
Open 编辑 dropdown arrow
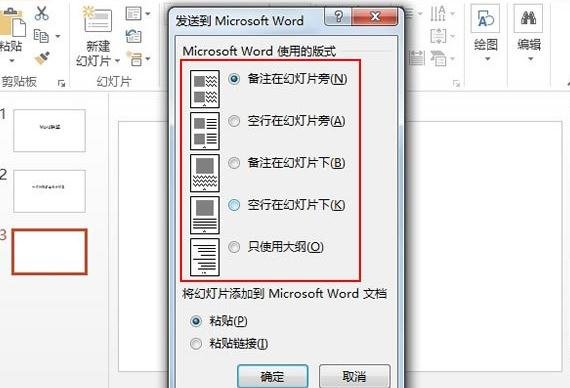coord(530,59)
